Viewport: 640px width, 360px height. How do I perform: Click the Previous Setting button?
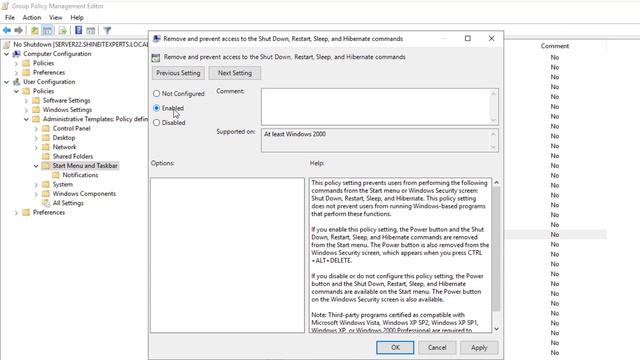pyautogui.click(x=178, y=73)
